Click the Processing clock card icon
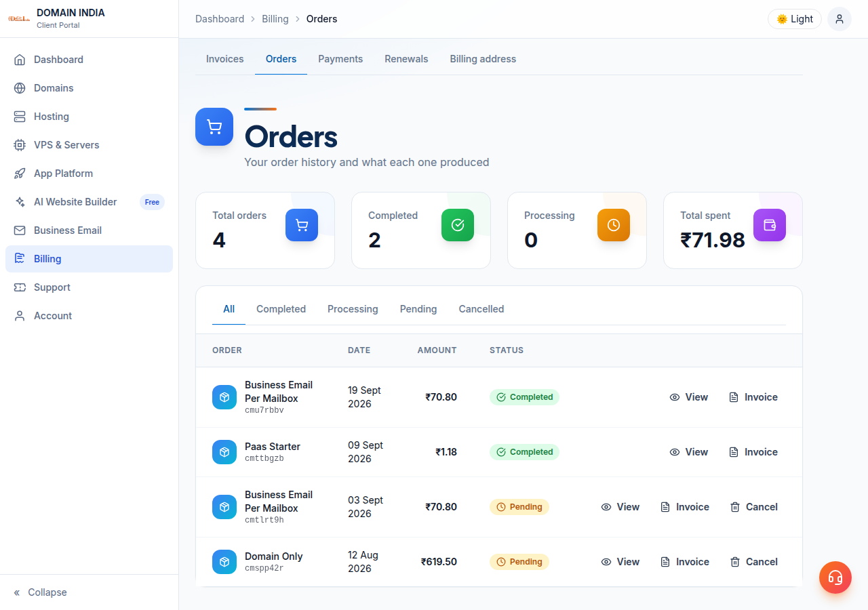 pos(614,225)
